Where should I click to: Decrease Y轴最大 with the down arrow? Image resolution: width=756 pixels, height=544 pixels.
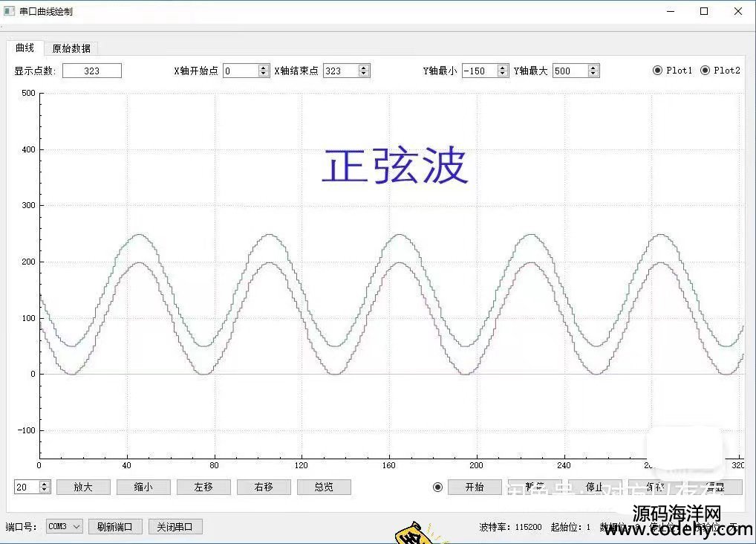pos(593,74)
